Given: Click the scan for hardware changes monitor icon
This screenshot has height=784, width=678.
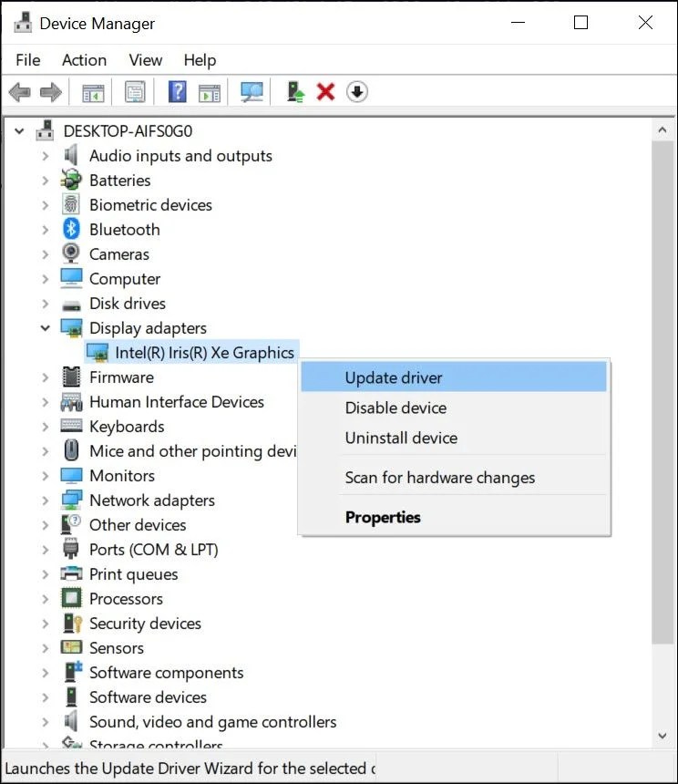Looking at the screenshot, I should (x=252, y=91).
